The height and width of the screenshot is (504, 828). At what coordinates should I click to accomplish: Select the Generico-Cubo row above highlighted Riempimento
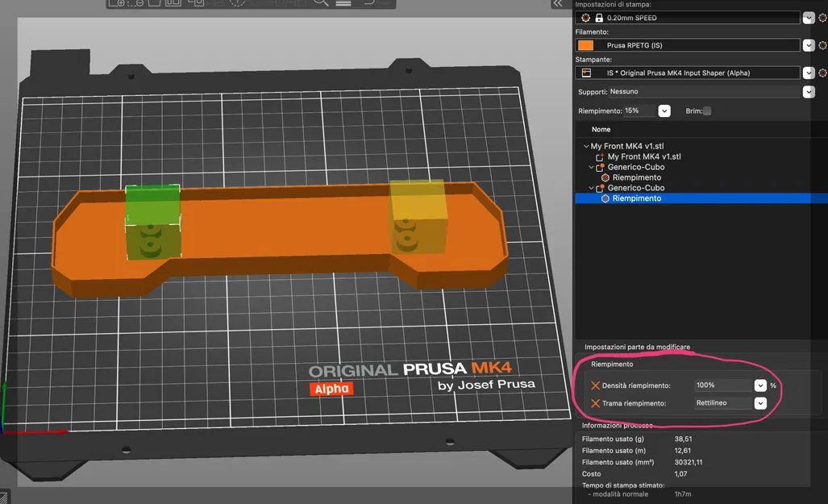pyautogui.click(x=636, y=188)
